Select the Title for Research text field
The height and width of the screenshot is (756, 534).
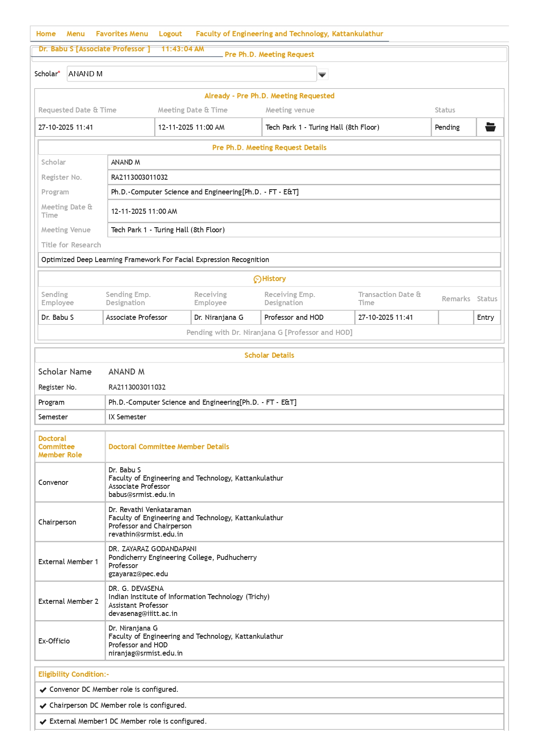pyautogui.click(x=269, y=259)
